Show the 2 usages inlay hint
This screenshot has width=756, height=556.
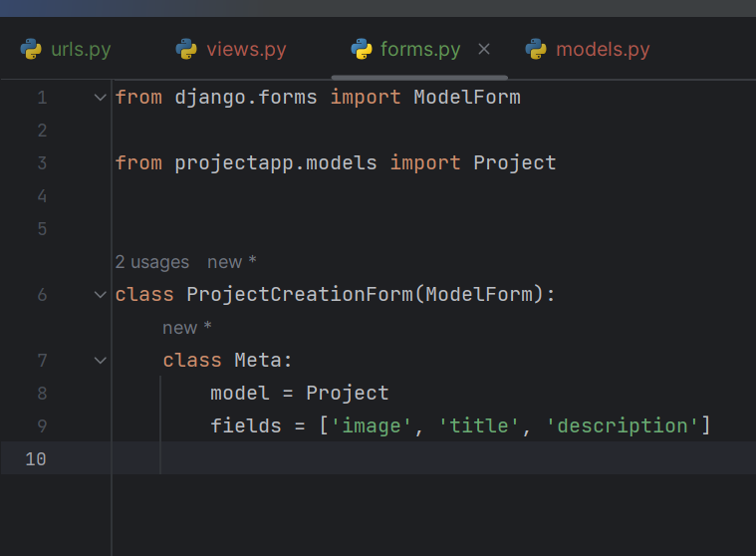(x=152, y=262)
